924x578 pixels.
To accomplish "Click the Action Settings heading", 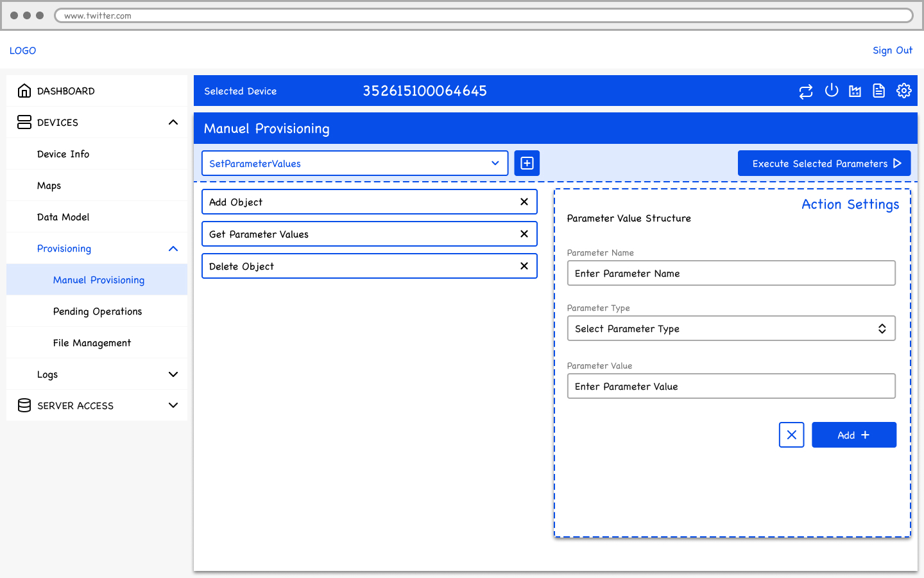I will [850, 205].
